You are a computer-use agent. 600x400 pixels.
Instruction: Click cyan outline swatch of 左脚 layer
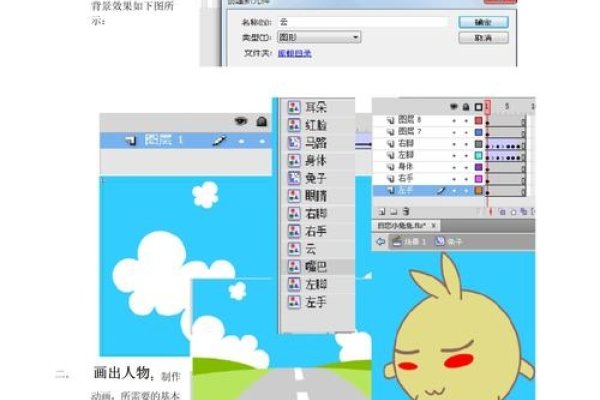click(478, 155)
